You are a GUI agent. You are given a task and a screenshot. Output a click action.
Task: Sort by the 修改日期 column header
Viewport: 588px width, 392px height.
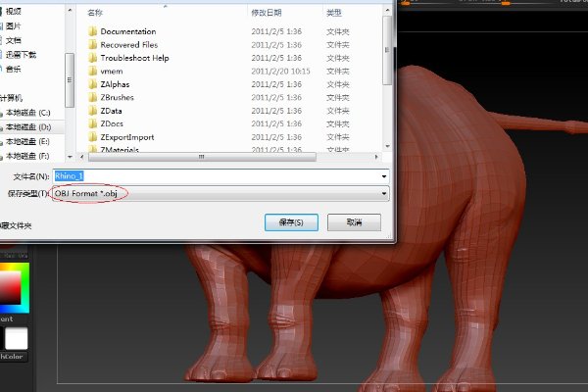pos(266,13)
